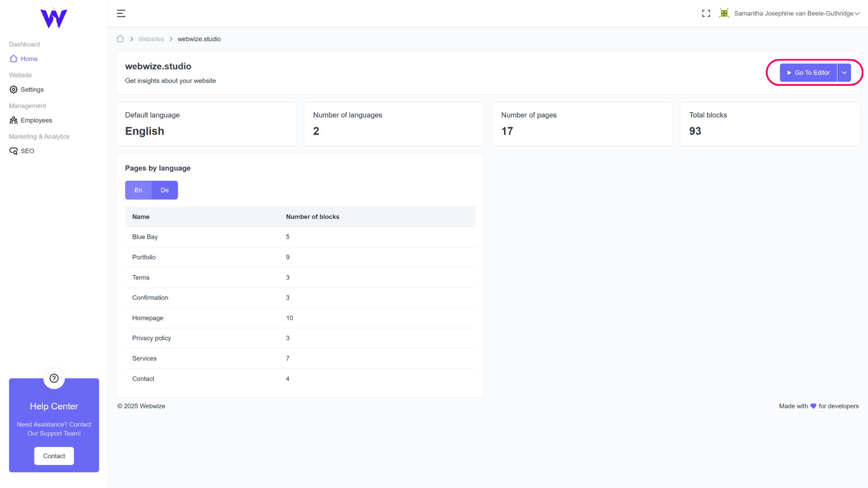Enter fullscreen mode via top icon
Image resolution: width=868 pixels, height=488 pixels.
(706, 14)
